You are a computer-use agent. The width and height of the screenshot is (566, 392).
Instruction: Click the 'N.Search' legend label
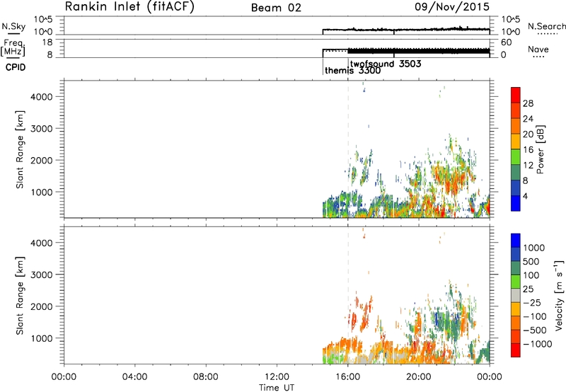547,26
